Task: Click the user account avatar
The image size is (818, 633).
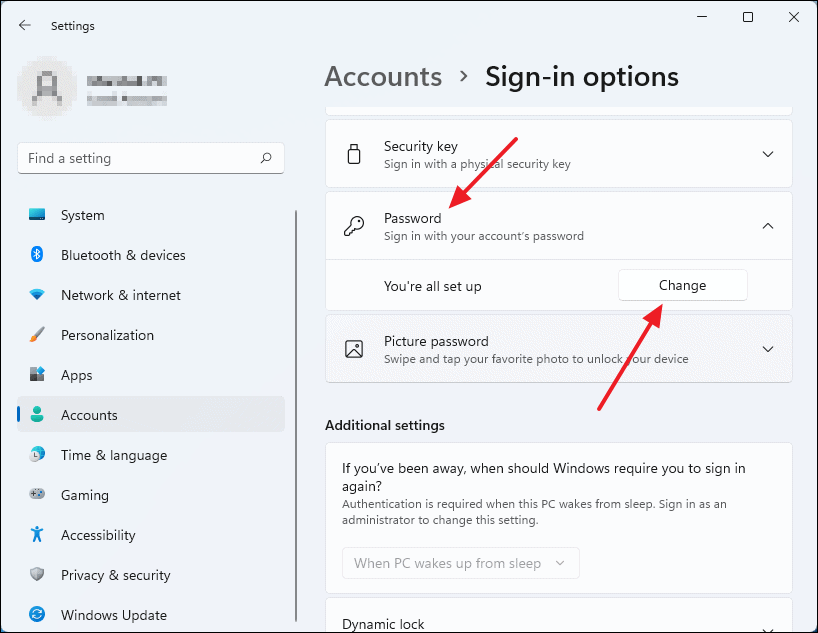Action: 47,87
